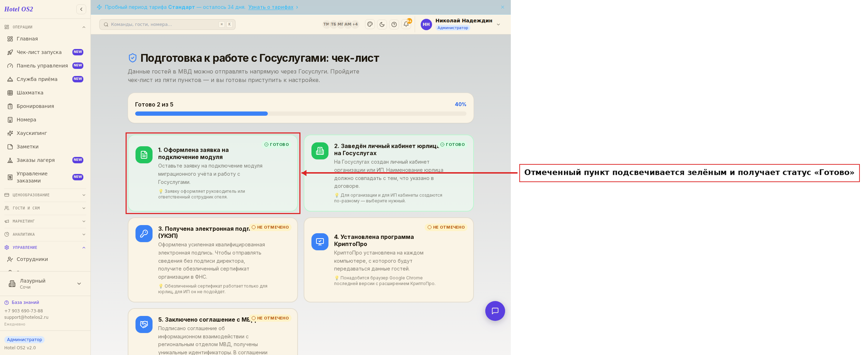Open Панель управления menu item

tap(45, 66)
